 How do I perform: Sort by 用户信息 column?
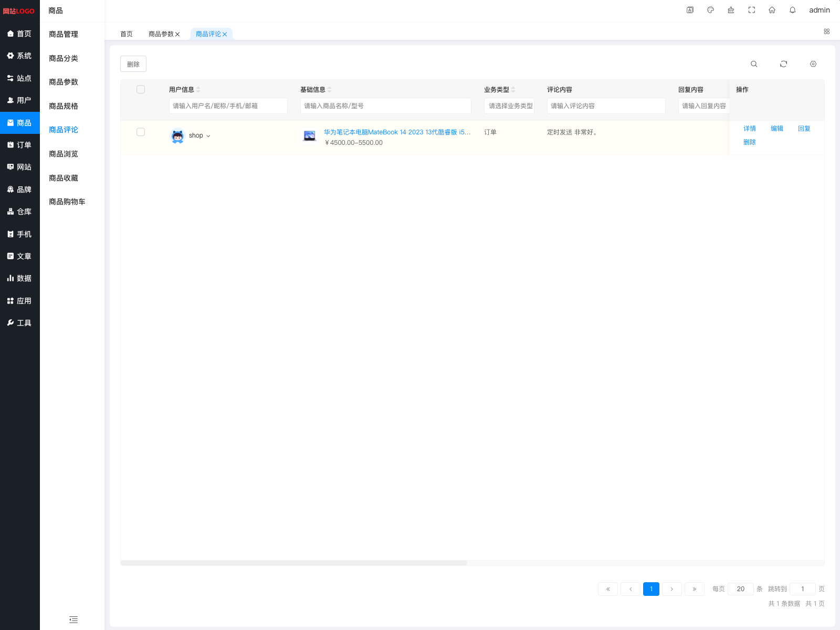(x=198, y=90)
